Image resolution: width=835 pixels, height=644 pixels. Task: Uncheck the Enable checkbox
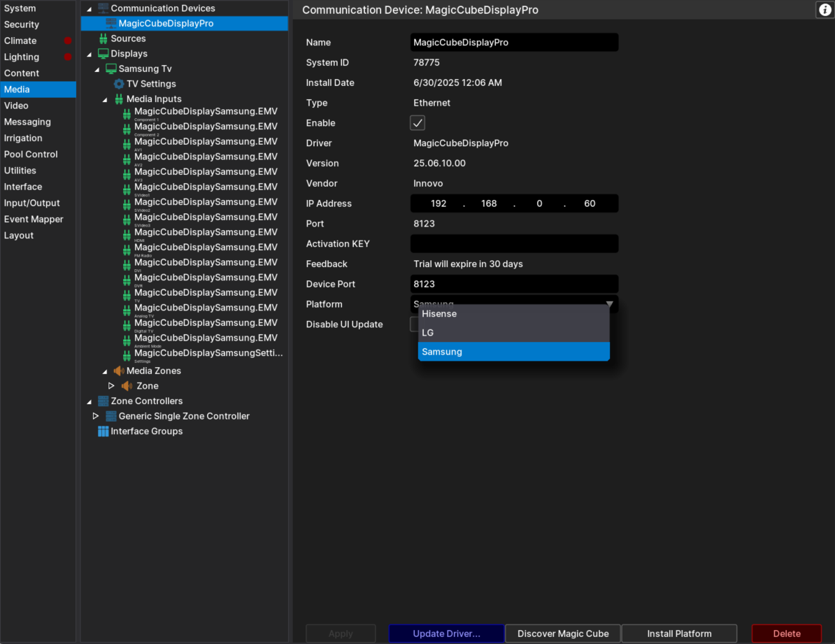tap(418, 123)
